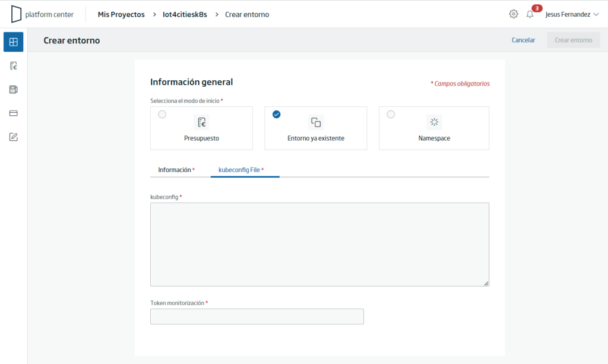
Task: Click the Cancelar link
Action: pos(523,40)
